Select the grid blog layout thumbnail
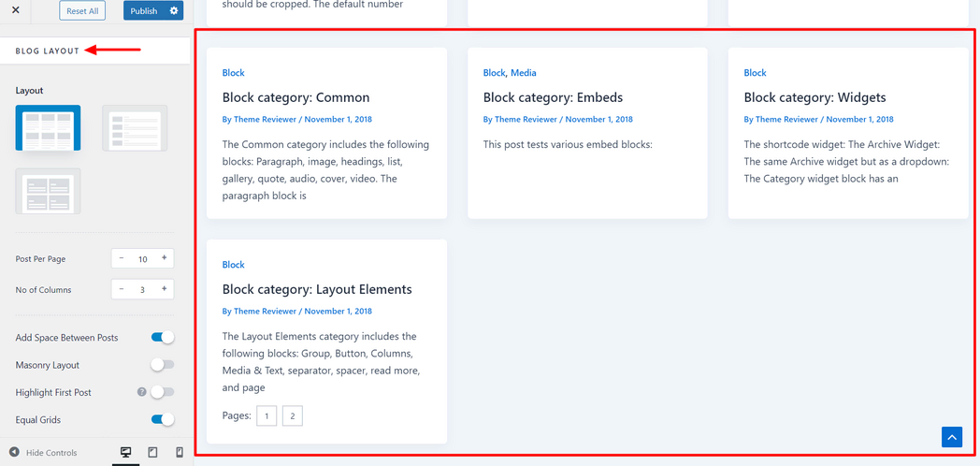 click(48, 128)
